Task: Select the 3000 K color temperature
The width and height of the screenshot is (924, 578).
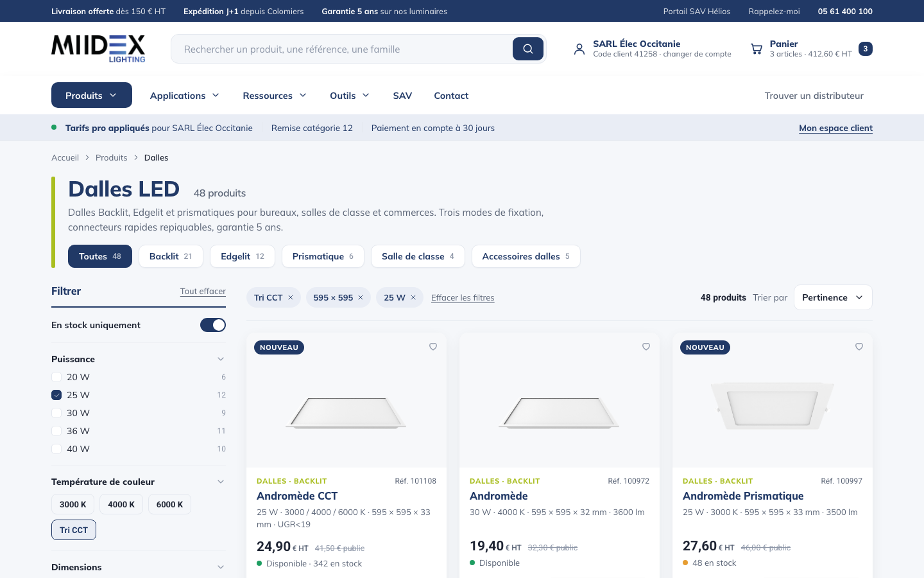Action: (x=73, y=504)
